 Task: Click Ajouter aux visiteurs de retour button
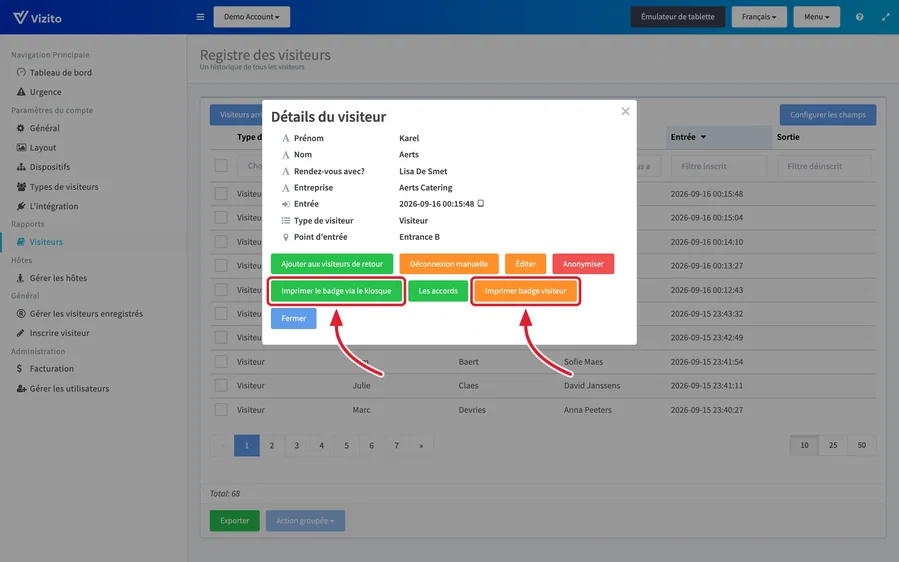332,264
